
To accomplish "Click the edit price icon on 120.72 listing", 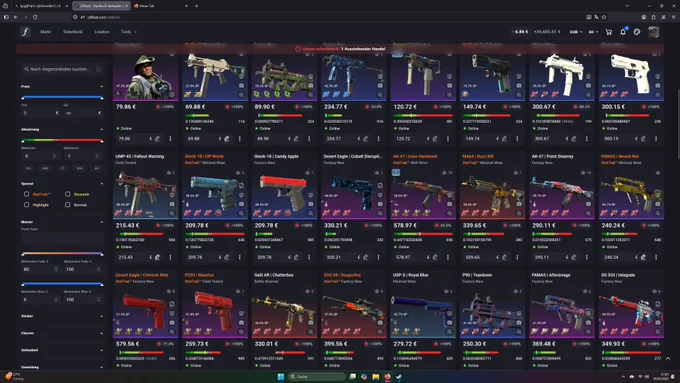I will coord(435,139).
